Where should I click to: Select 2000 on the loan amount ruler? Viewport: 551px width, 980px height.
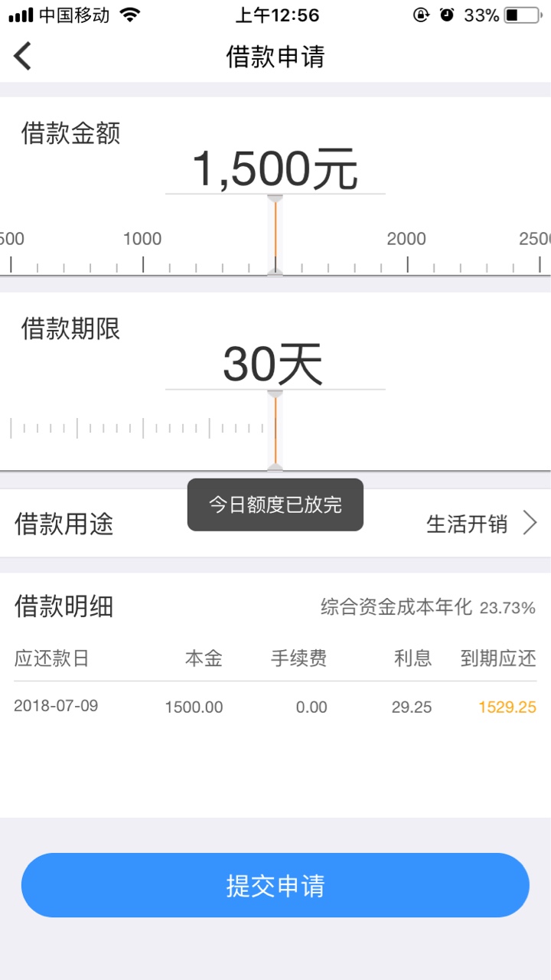click(406, 239)
